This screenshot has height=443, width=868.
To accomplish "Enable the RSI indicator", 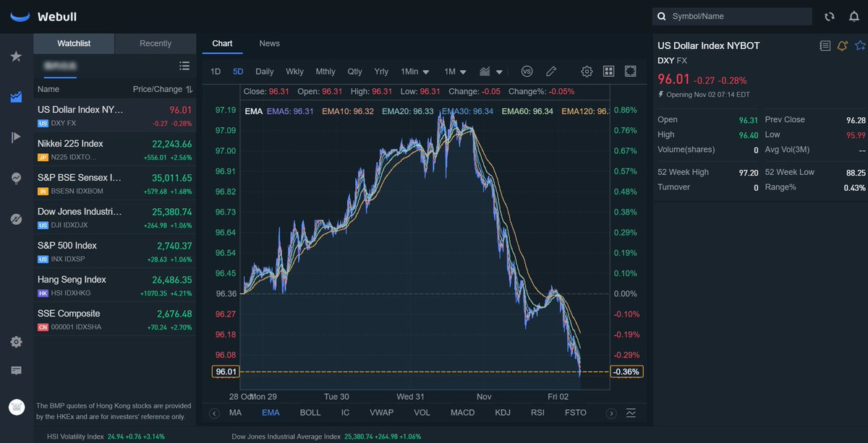I will [537, 413].
